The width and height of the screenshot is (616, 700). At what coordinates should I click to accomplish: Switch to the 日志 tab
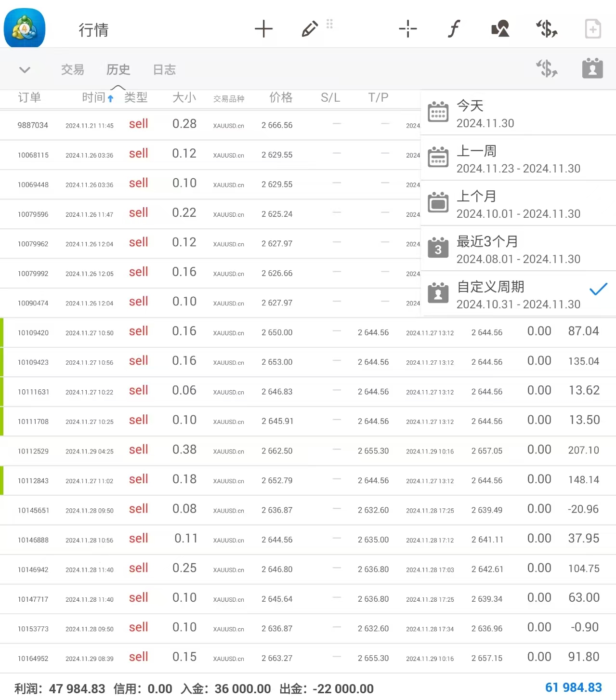pyautogui.click(x=164, y=70)
